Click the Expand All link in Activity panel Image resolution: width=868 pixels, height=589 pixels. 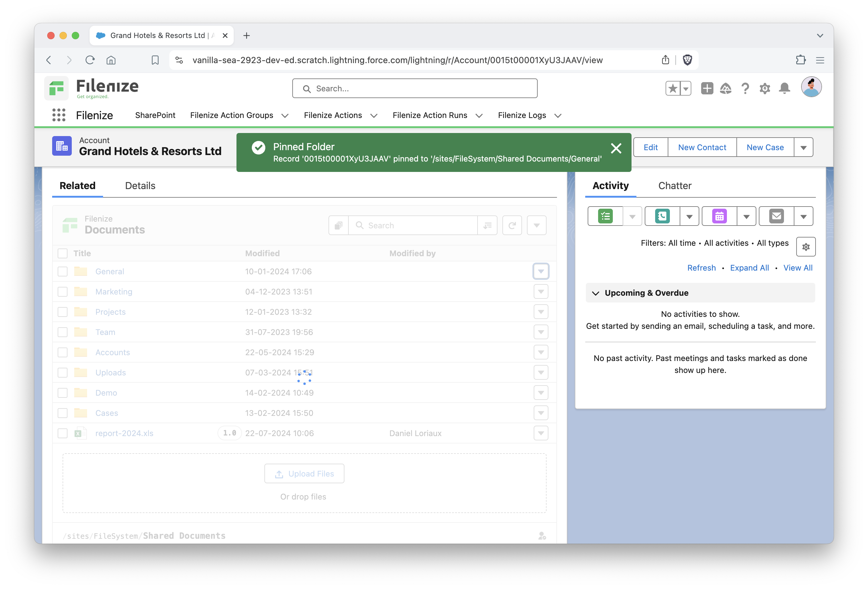[x=749, y=268]
